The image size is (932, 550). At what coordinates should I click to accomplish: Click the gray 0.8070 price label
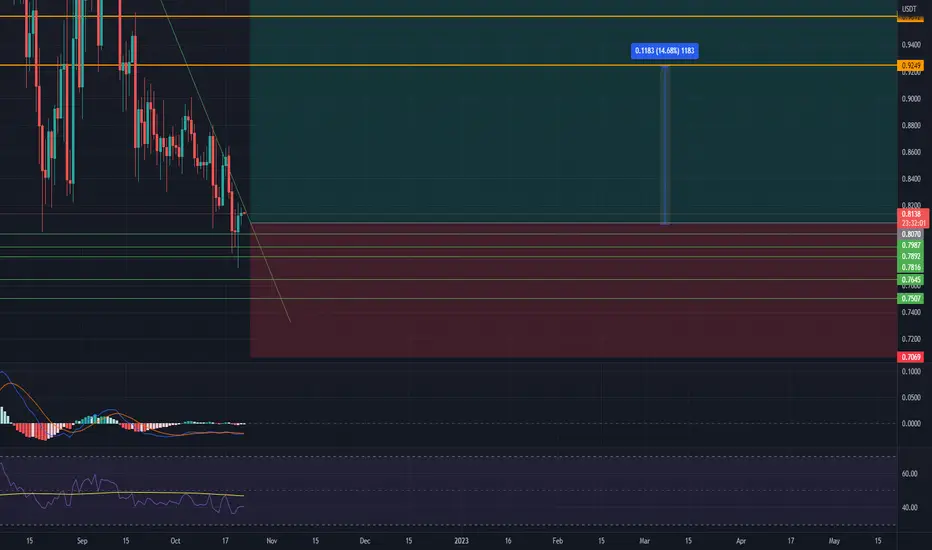(911, 234)
